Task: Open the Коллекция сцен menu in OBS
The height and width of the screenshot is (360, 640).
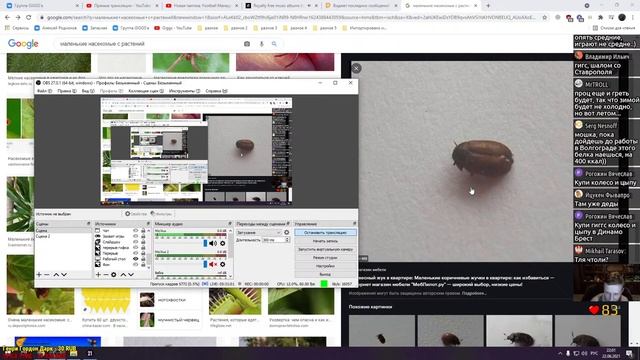Action: point(146,91)
